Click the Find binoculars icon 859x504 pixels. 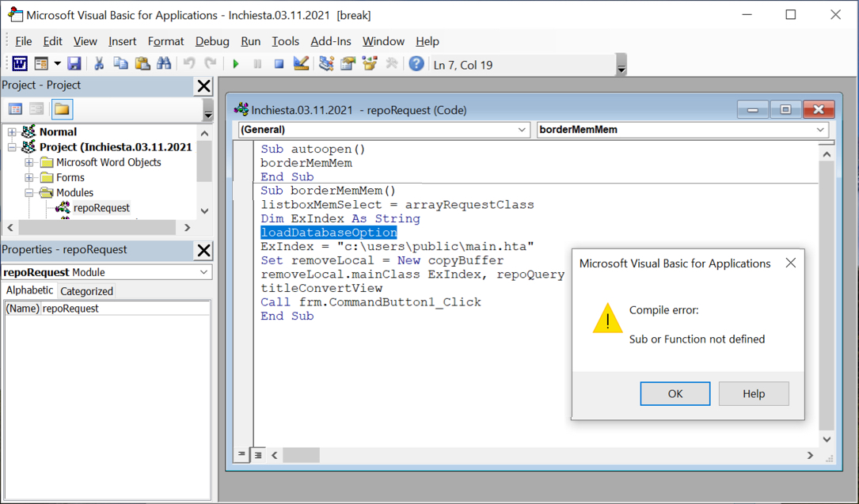[x=164, y=64]
